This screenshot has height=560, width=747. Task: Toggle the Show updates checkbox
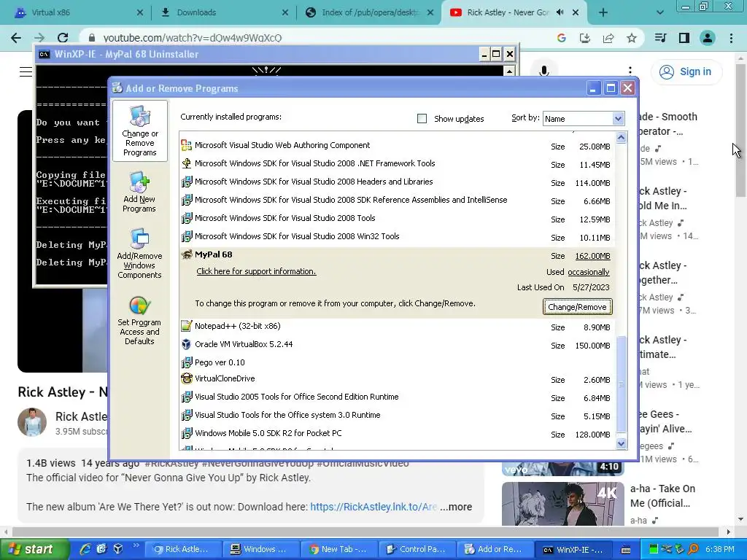[422, 119]
